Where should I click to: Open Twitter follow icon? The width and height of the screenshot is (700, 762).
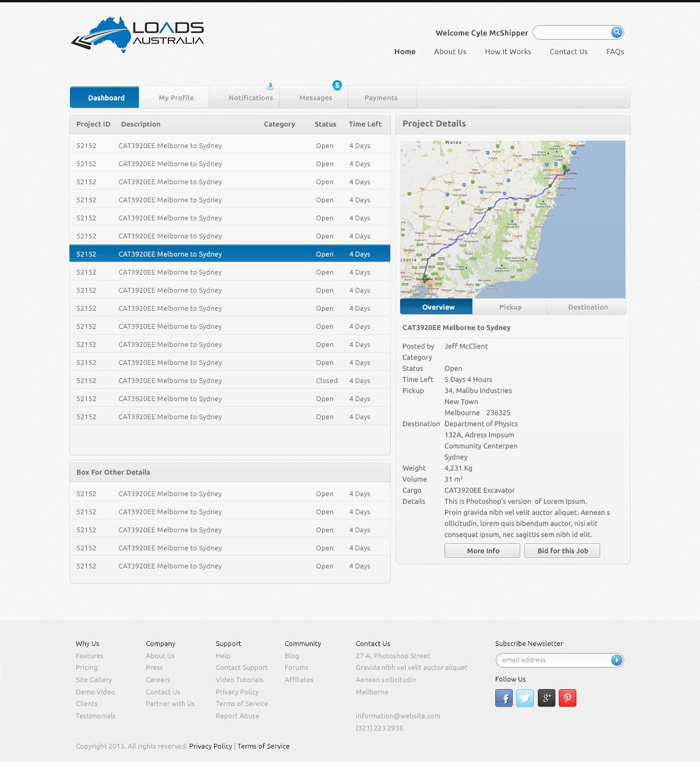pyautogui.click(x=525, y=698)
